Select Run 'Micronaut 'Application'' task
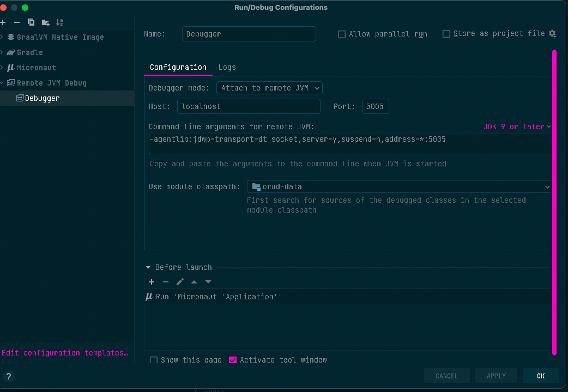The width and height of the screenshot is (568, 392). pyautogui.click(x=219, y=297)
